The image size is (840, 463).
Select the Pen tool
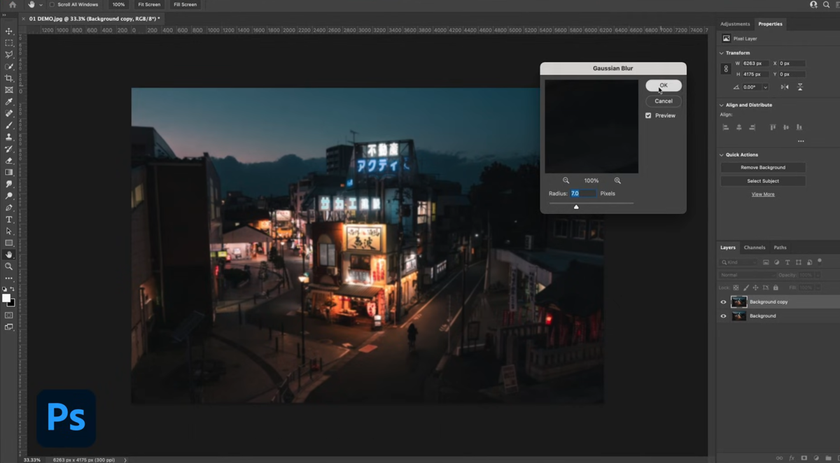[9, 208]
